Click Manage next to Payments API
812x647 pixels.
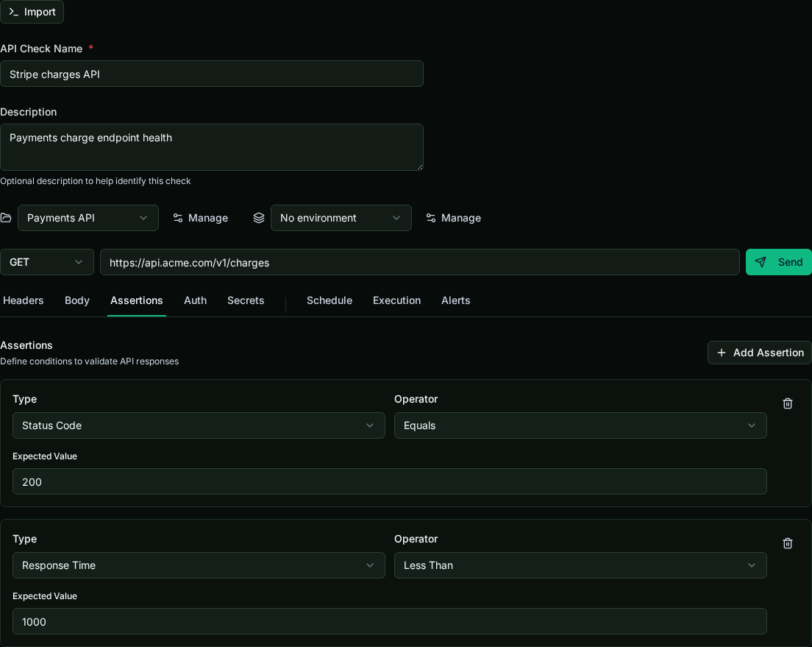point(200,218)
